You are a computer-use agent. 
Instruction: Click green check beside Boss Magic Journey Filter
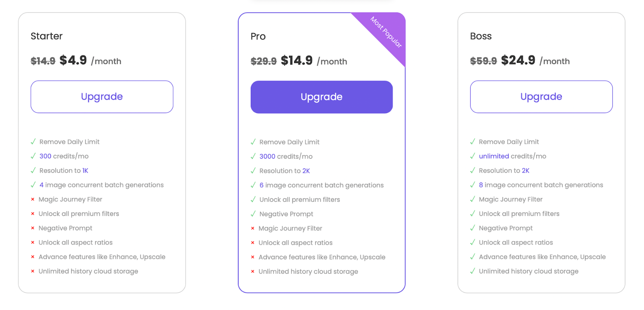[x=473, y=199]
